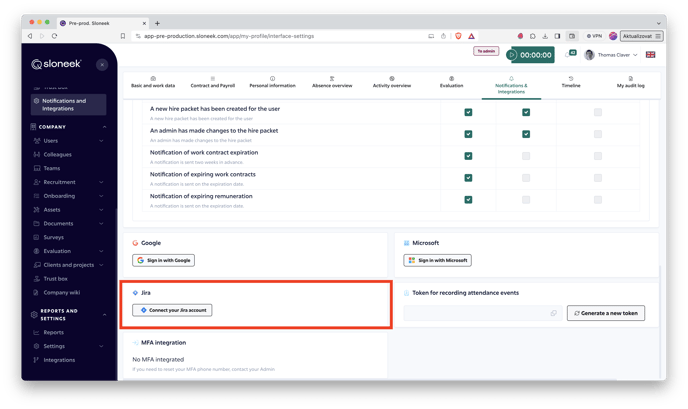Expand the Evaluation sidebar submenu chevron

coord(101,251)
